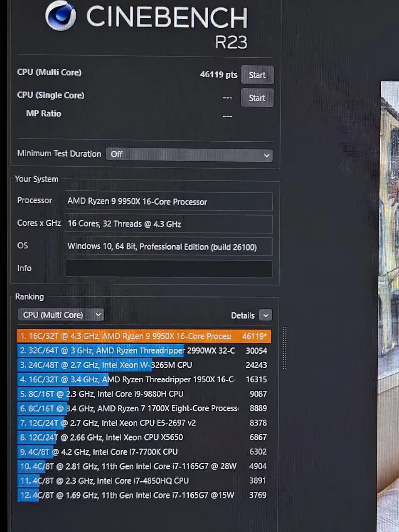This screenshot has width=399, height=532.
Task: Click the Processor field showing AMD Ryzen 9 9950X
Action: pos(169,202)
